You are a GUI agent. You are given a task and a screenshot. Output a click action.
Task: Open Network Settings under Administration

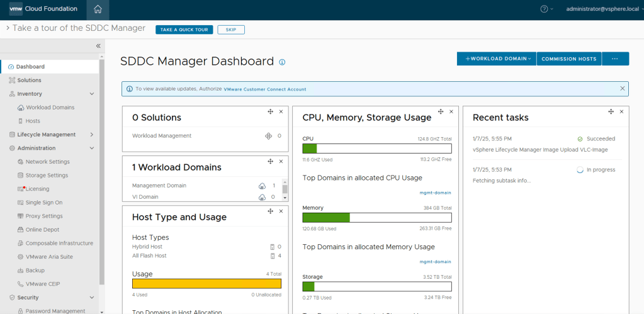(47, 162)
